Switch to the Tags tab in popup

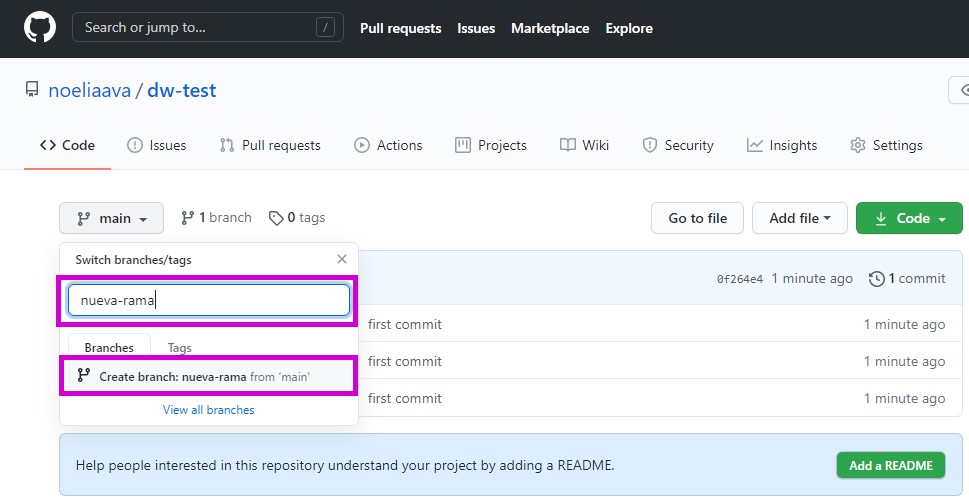click(180, 348)
